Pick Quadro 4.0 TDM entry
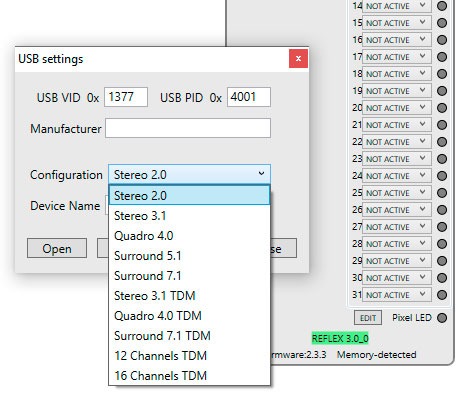The image size is (467, 407). tap(189, 316)
